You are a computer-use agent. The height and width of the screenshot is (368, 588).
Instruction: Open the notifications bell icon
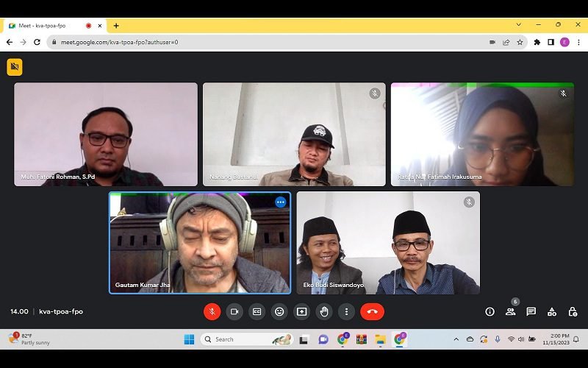(576, 339)
